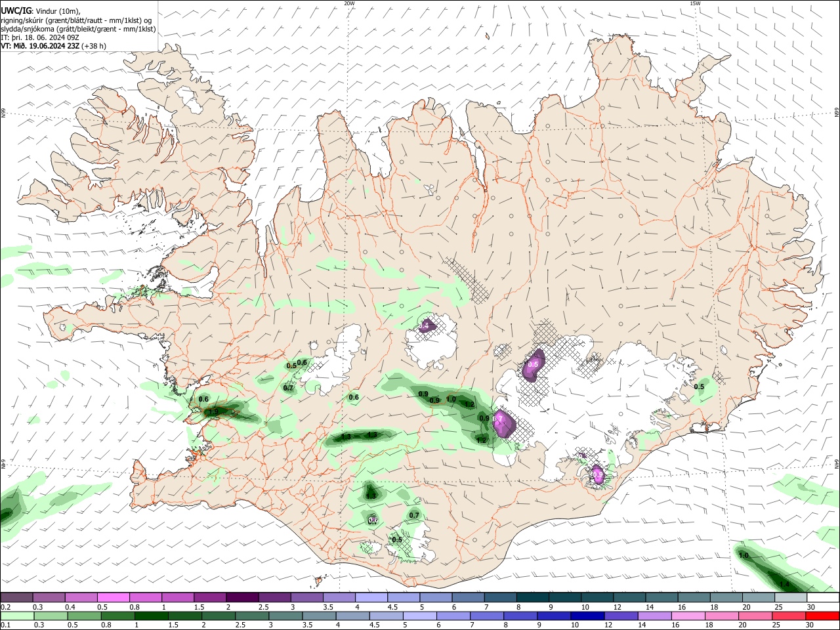Click the 15W longitude label
This screenshot has height=630, width=840.
(x=695, y=3)
